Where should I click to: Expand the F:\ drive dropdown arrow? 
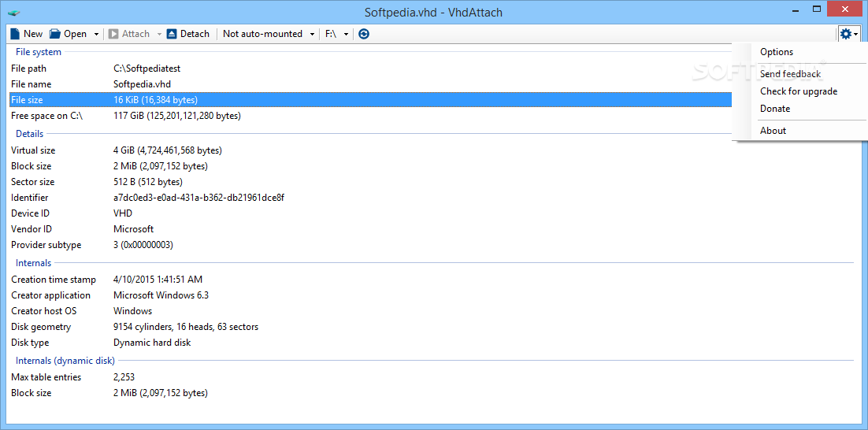347,34
